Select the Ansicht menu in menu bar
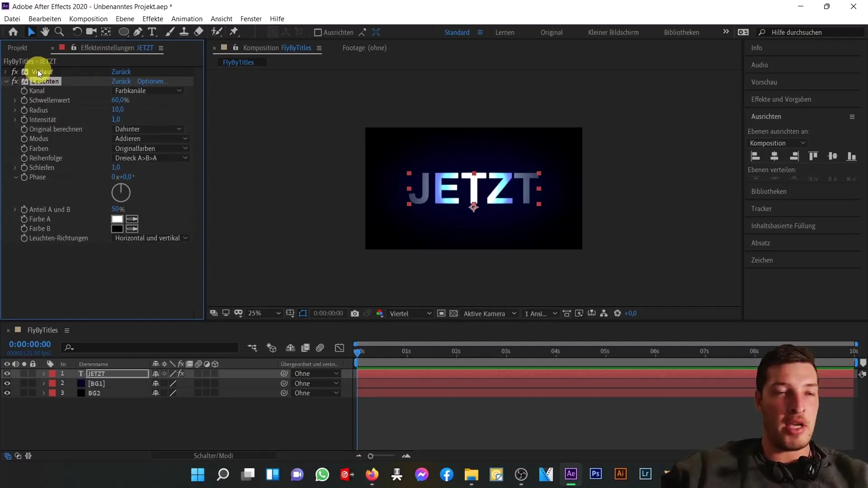 222,19
